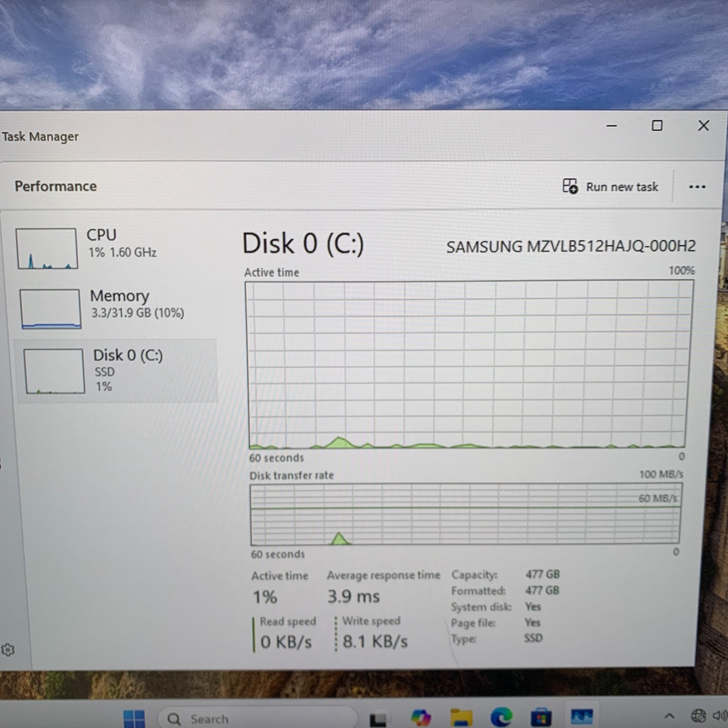
Task: Click the Active time 1% value
Action: (x=264, y=597)
